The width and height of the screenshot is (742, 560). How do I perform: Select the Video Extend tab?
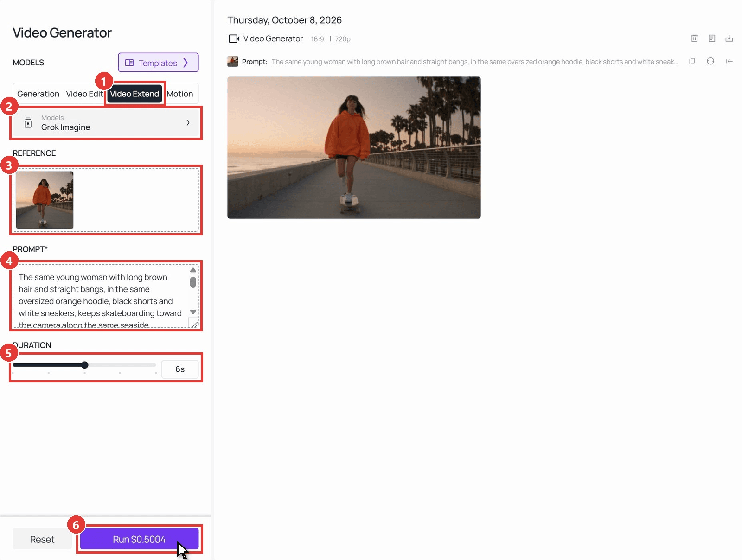[134, 94]
